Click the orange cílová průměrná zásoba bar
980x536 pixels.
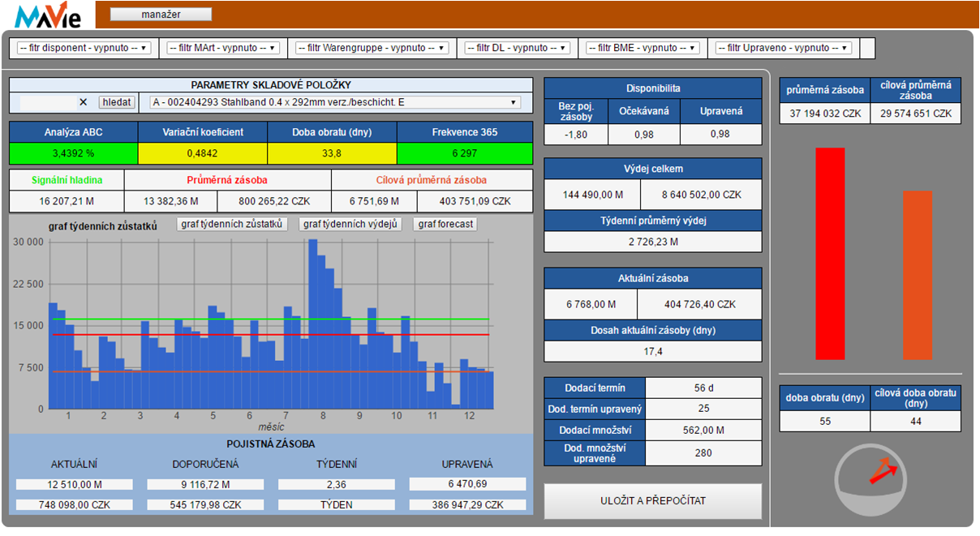coord(918,275)
